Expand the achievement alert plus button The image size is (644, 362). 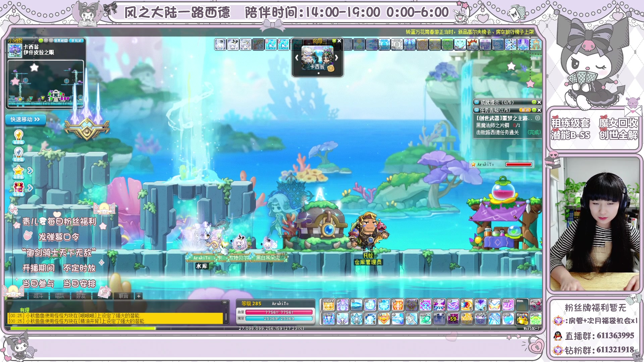[x=534, y=102]
